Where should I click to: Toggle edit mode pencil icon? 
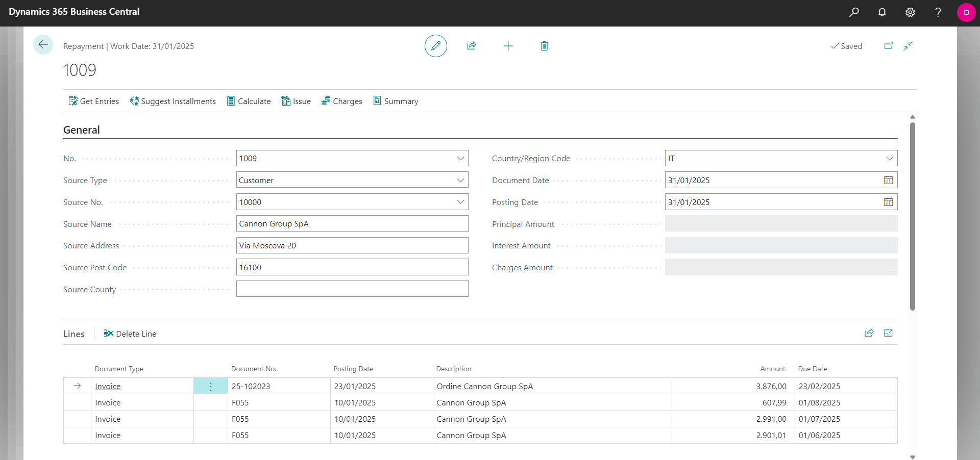436,46
